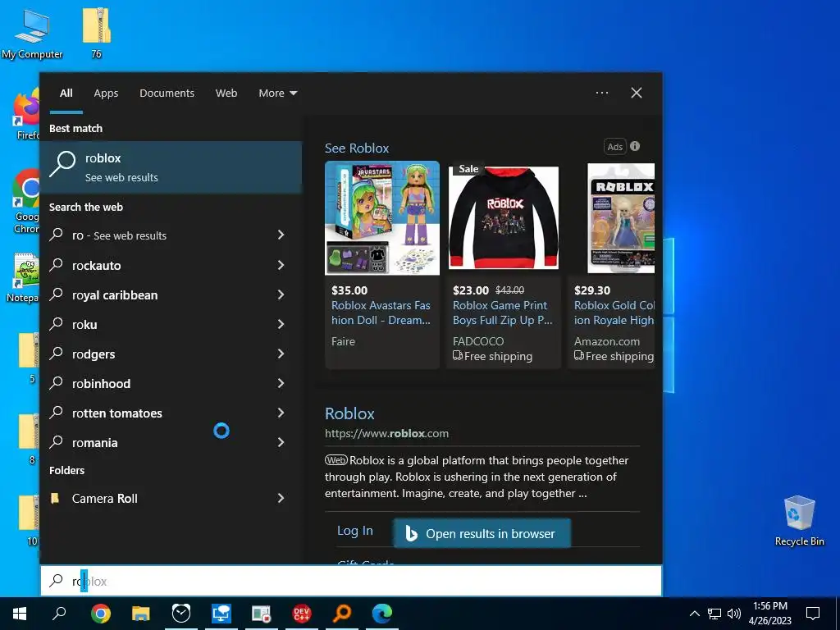This screenshot has height=630, width=840.
Task: Click Open results in browser button
Action: coord(482,533)
